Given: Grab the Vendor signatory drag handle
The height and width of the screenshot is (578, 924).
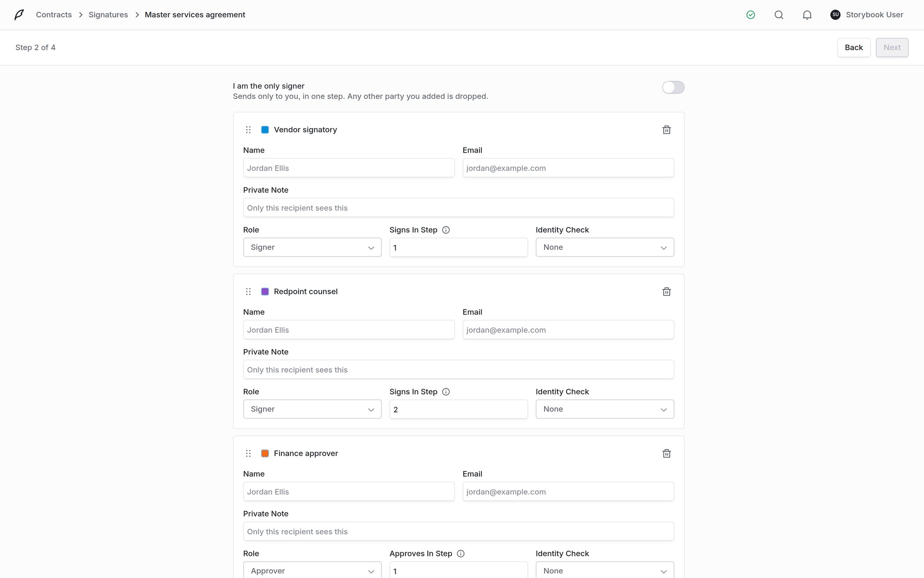Looking at the screenshot, I should point(248,130).
